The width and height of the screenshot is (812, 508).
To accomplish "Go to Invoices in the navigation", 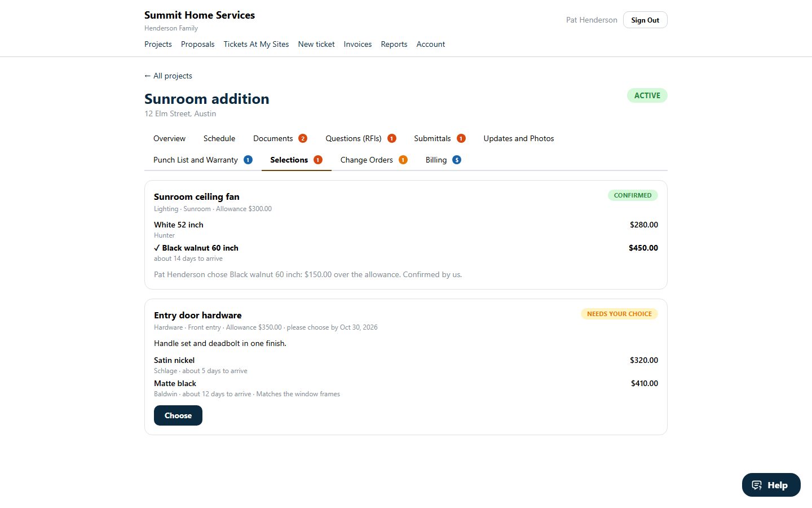I will coord(358,44).
